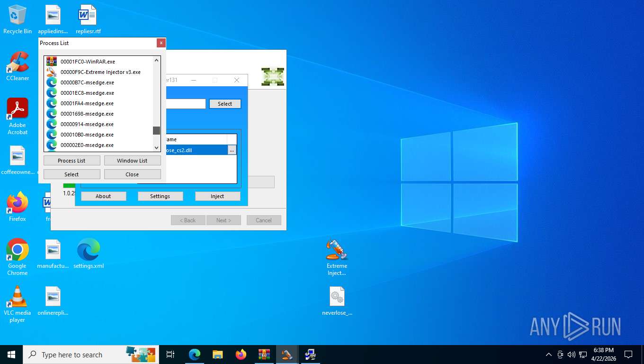Click the Windows Start button
This screenshot has height=364, width=644.
[x=11, y=355]
